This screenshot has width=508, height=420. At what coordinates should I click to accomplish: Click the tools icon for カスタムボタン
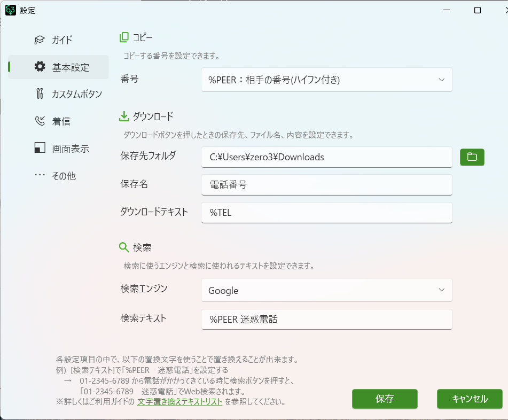click(x=40, y=94)
